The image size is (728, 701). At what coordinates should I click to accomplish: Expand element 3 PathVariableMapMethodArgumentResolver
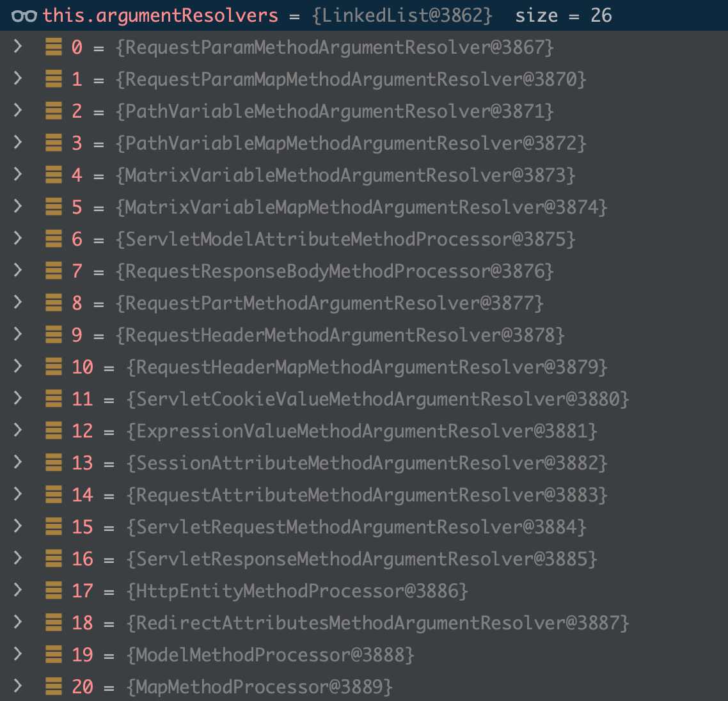pyautogui.click(x=18, y=142)
